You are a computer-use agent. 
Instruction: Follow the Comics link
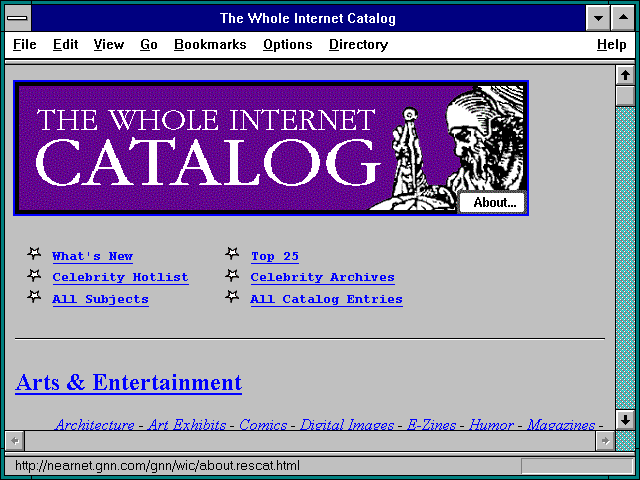pos(263,425)
